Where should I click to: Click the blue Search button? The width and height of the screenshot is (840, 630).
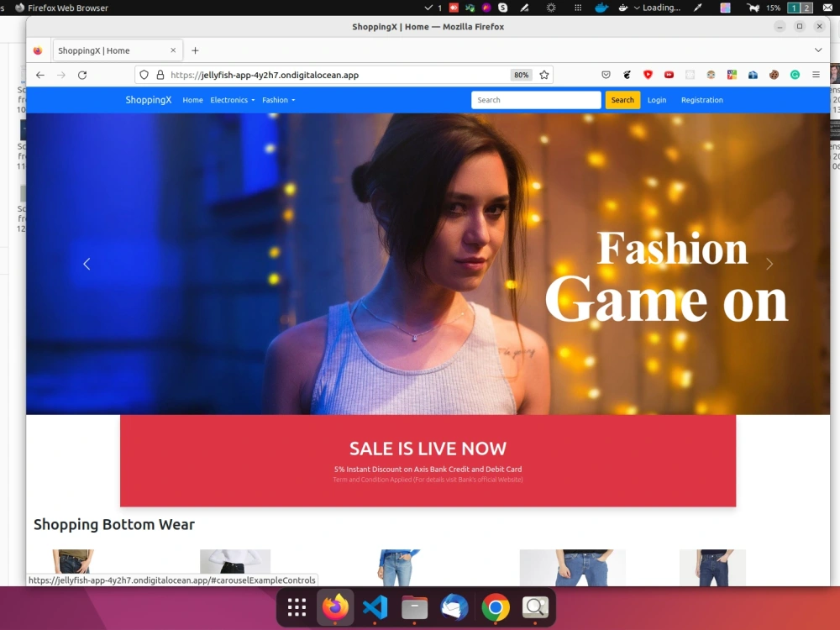point(622,100)
